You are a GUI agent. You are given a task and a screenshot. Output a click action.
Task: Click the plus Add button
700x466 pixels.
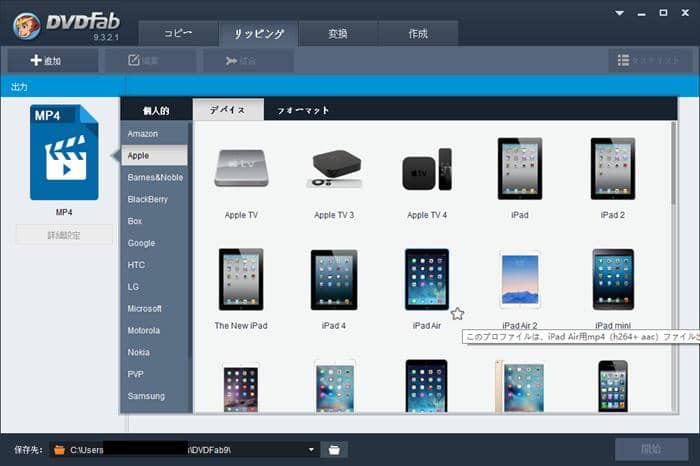[53, 60]
